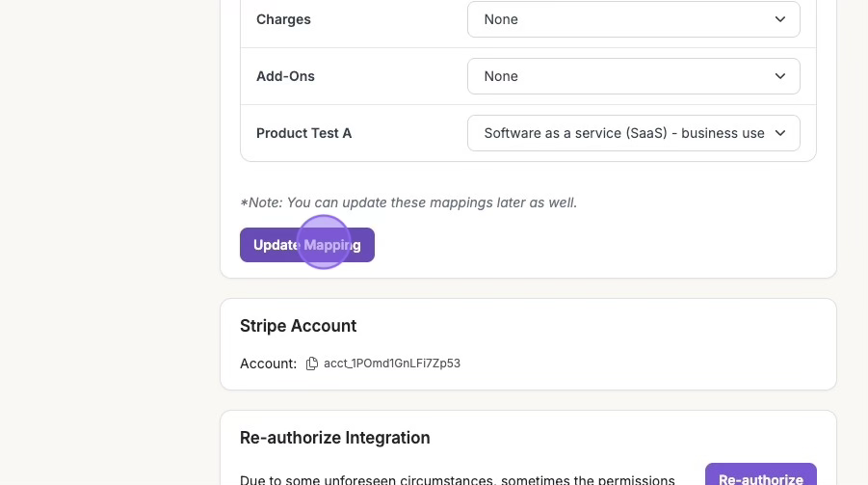The width and height of the screenshot is (868, 485).
Task: Click the Charges row label
Action: point(283,19)
